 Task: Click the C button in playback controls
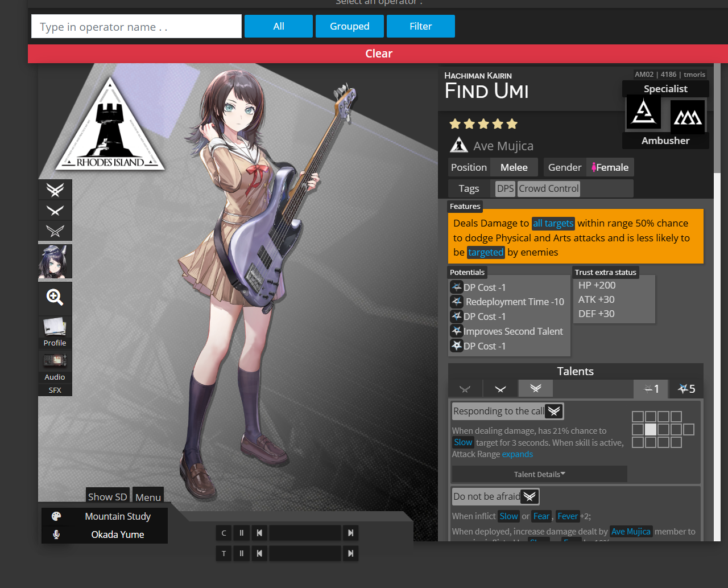tap(224, 533)
